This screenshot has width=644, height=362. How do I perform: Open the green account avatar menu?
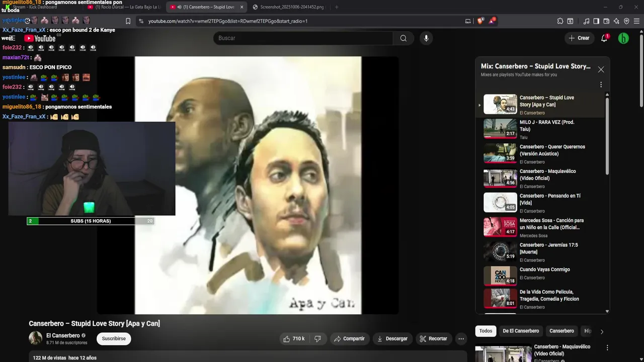623,38
